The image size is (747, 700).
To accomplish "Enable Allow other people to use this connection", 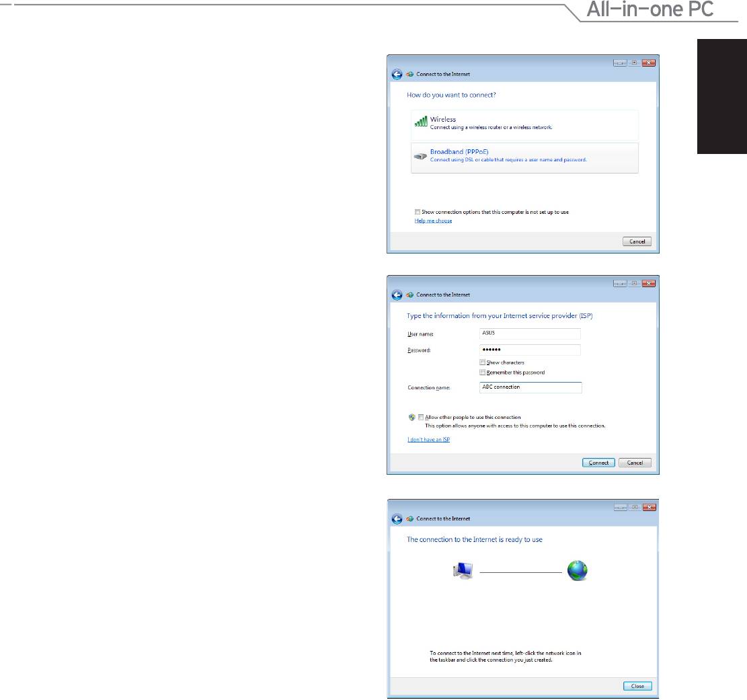I will coord(421,418).
